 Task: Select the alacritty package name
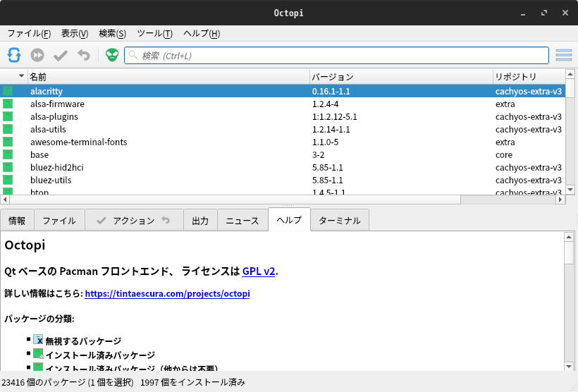coord(47,91)
